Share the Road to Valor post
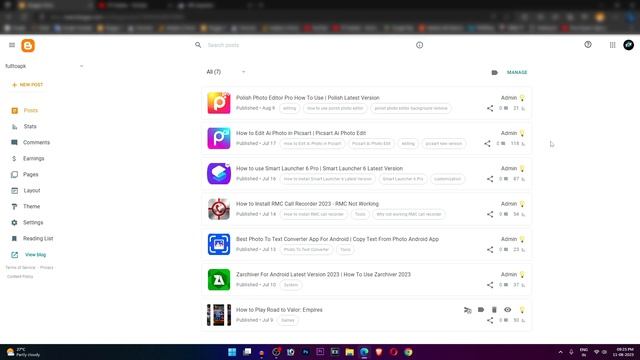 point(490,320)
